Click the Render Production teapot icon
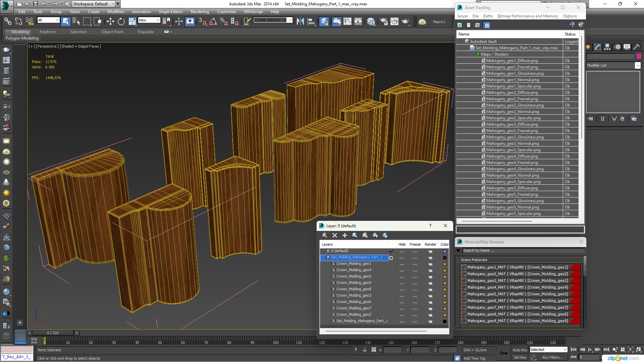Viewport: 644px width, 362px height. point(406,21)
